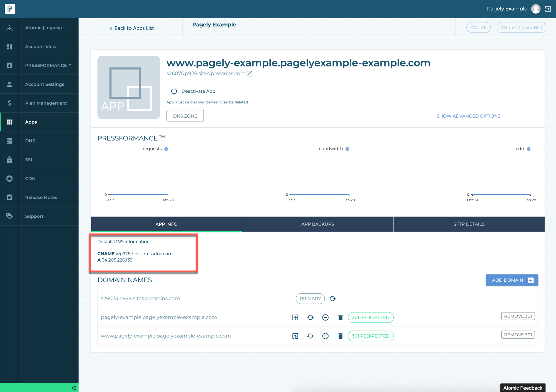Click Support tag icon

click(9, 216)
